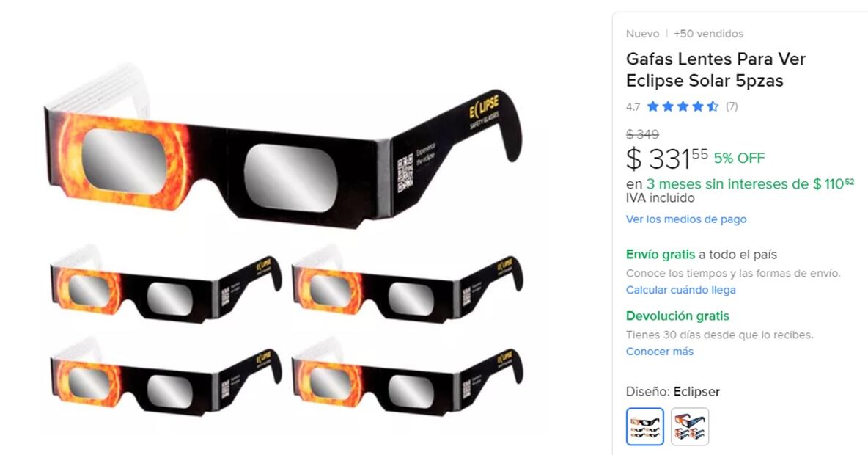868x455 pixels.
Task: Select the Eclipser design thumbnail
Action: [645, 426]
